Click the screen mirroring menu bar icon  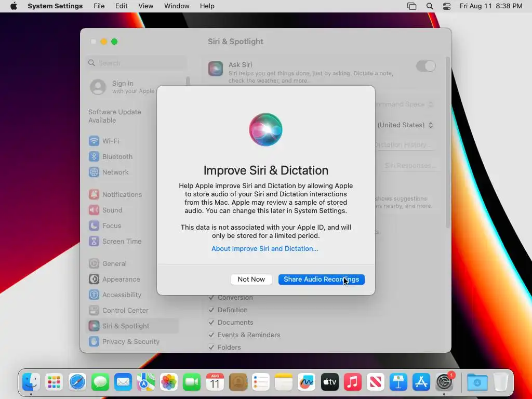pos(411,6)
